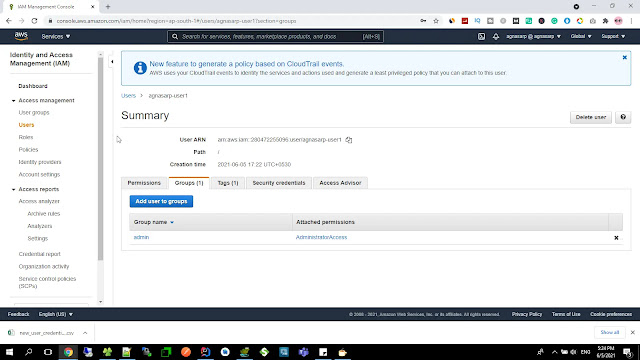Open the CloudTrail policy feature link
The height and width of the screenshot is (360, 640).
(247, 64)
